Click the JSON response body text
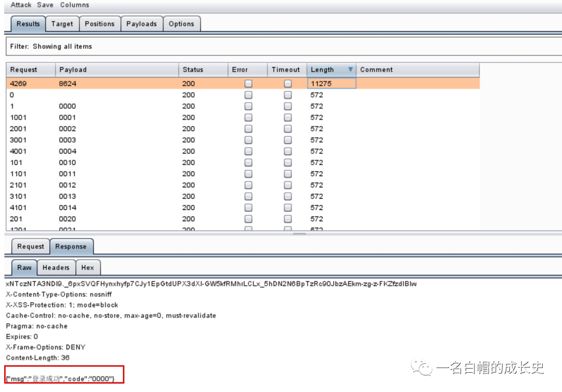The image size is (562, 392). pos(60,379)
